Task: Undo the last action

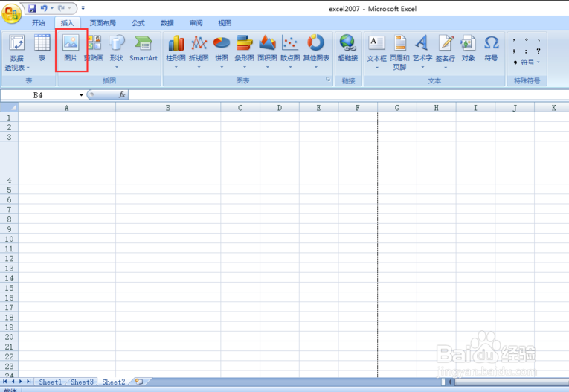Action: (44, 8)
